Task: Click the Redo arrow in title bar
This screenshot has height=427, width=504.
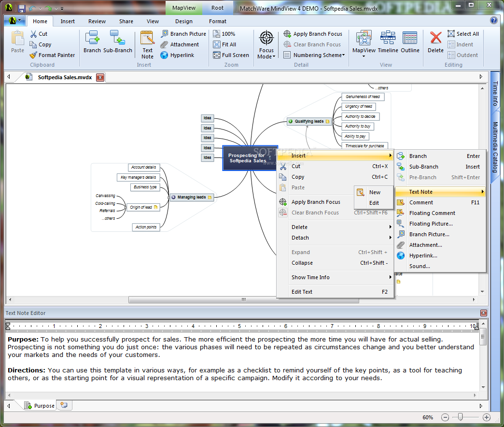Action: 48,8
